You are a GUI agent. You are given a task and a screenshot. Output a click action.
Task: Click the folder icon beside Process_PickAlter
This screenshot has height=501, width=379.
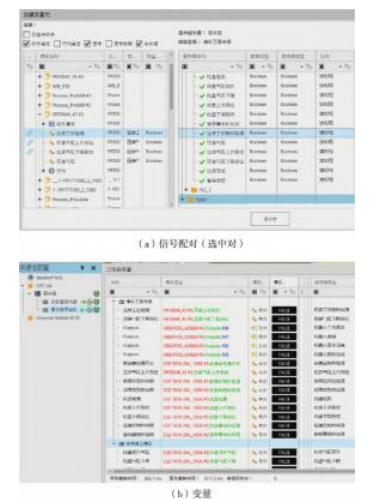48,199
